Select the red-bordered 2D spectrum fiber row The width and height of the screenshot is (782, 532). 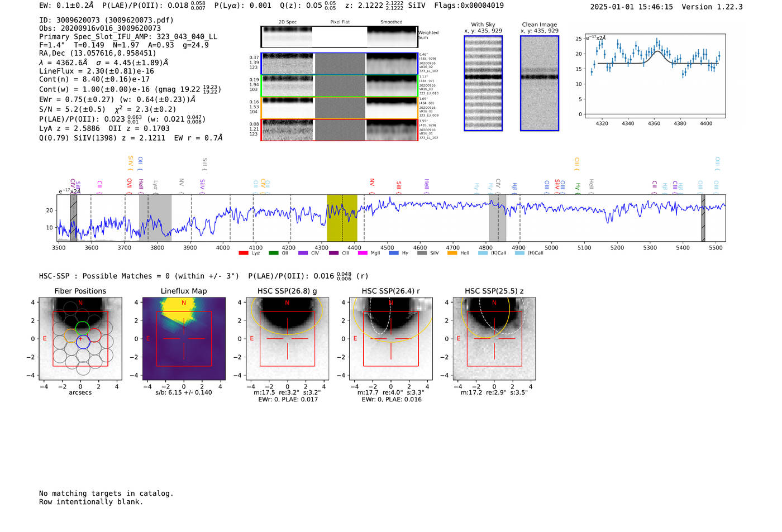click(x=339, y=130)
